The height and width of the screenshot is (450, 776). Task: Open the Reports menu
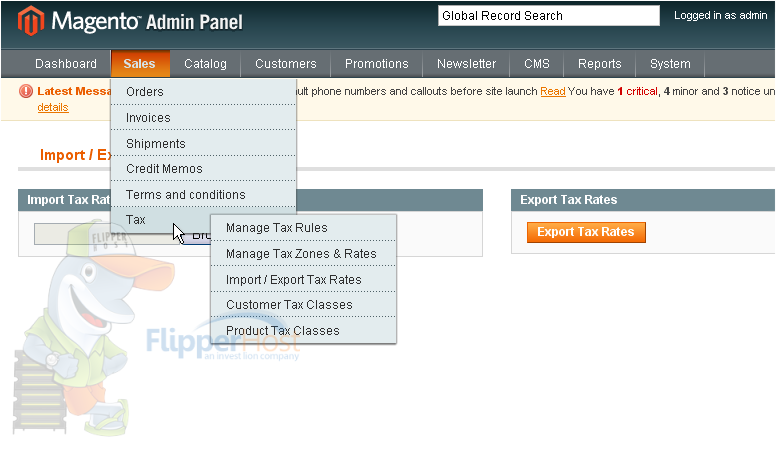click(599, 64)
